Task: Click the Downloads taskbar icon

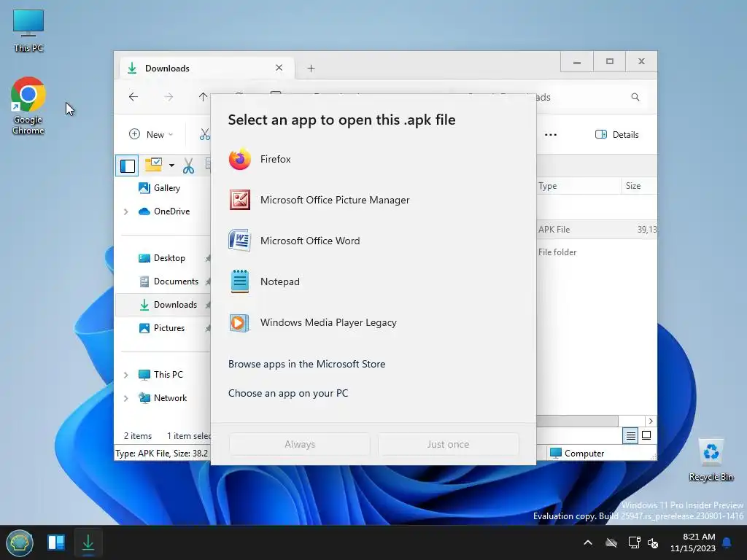Action: click(x=88, y=542)
